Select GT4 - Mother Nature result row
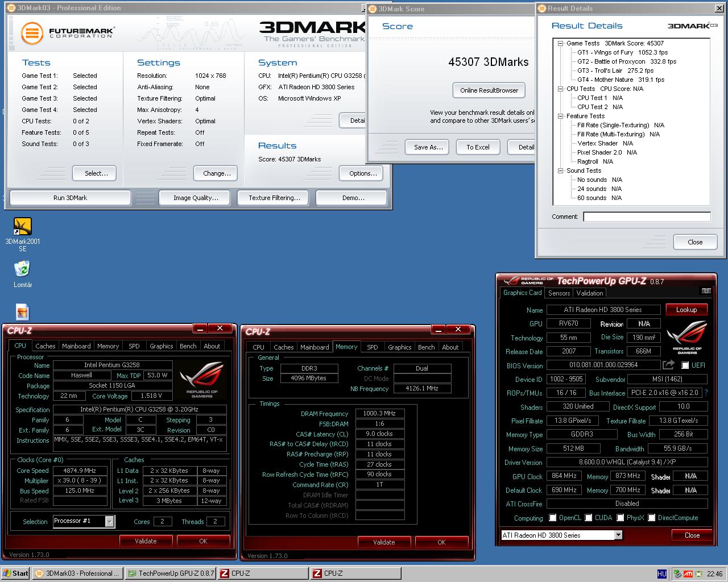Image resolution: width=728 pixels, height=582 pixels. [621, 80]
